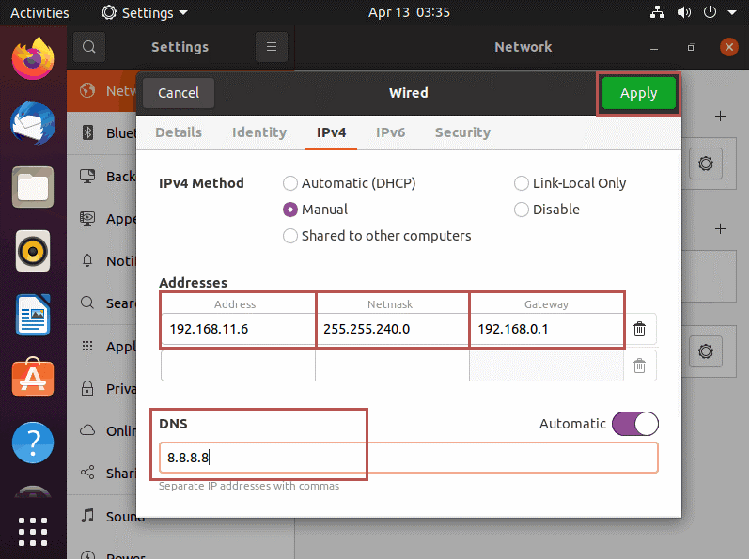Launch Thunderbird mail from the dock
Screen dimensions: 750x560
tap(33, 123)
